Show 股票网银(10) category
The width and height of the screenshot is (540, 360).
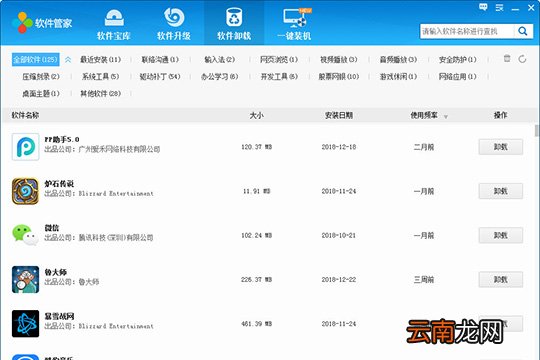[x=339, y=76]
